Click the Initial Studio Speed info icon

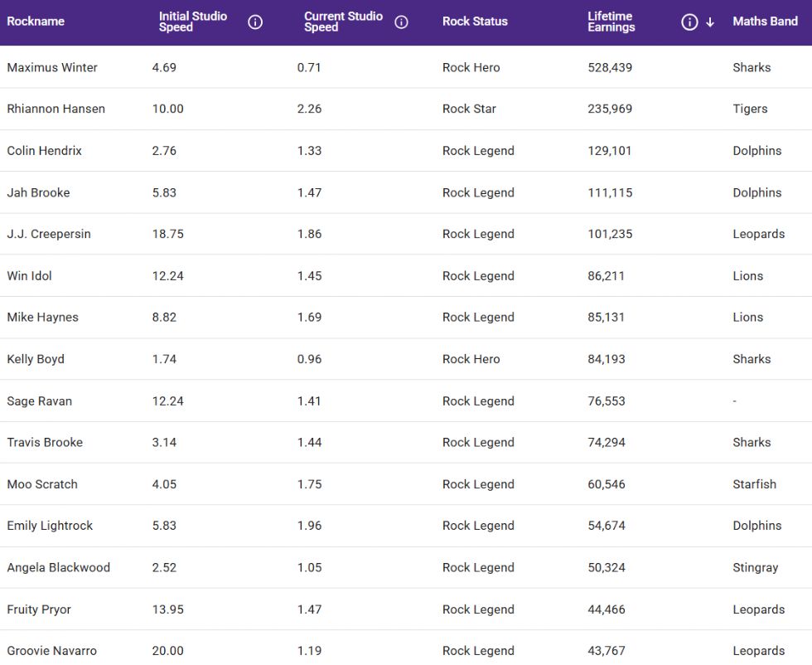255,22
